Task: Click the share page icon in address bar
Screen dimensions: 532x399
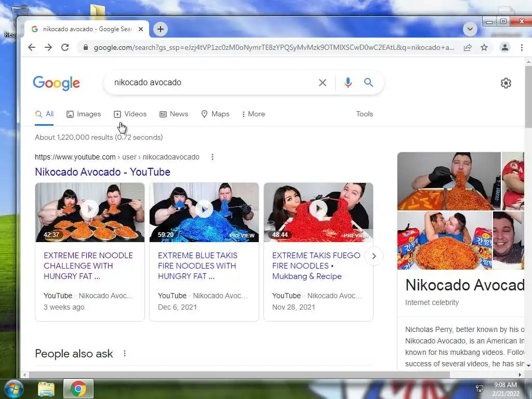Action: pos(468,47)
